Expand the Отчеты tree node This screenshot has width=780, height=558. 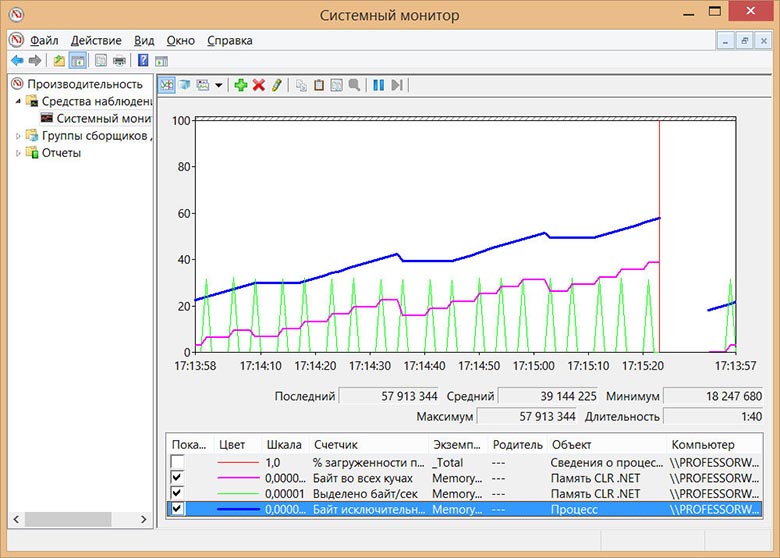tap(18, 153)
